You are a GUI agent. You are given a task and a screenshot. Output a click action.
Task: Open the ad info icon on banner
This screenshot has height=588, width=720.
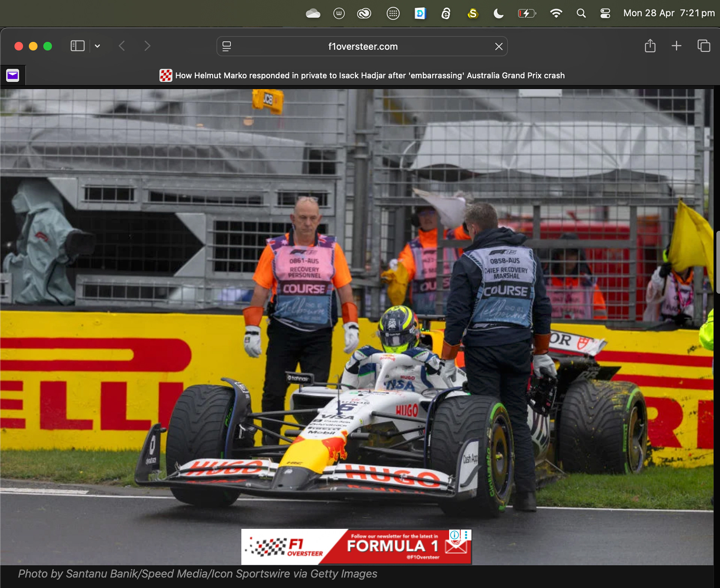[x=454, y=535]
